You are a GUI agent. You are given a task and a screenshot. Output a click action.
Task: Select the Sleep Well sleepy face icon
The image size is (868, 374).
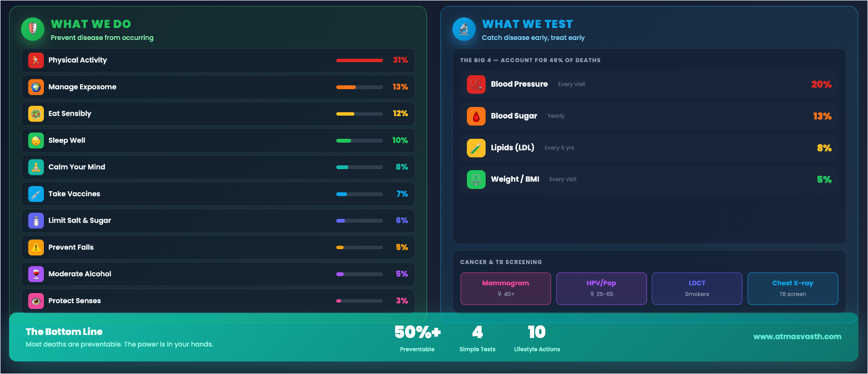click(36, 141)
